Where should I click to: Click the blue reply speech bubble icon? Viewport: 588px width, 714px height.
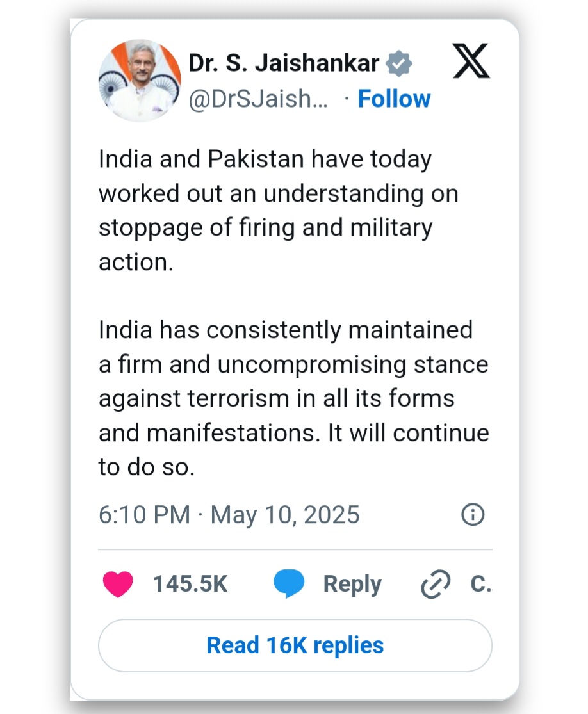point(289,584)
